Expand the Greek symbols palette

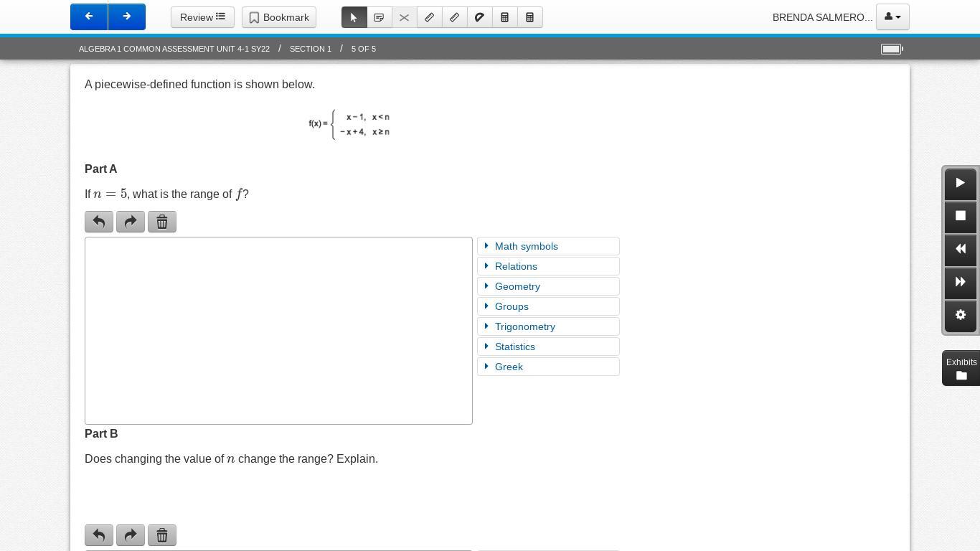[x=548, y=367]
